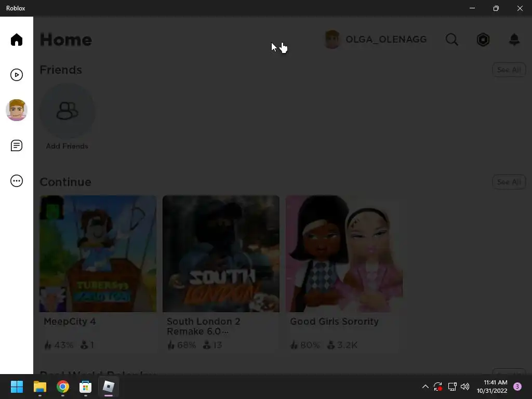The height and width of the screenshot is (399, 532).
Task: Open the Windows Start button
Action: 17,387
